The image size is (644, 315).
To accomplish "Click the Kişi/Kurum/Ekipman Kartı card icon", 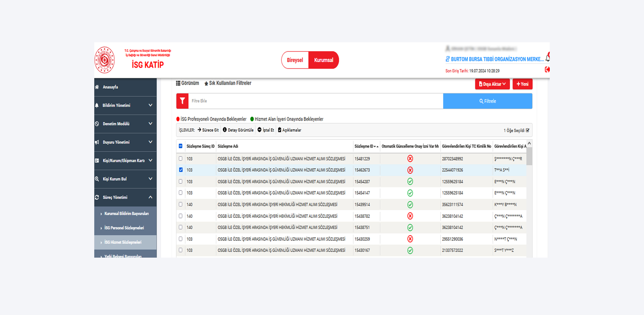I will [x=97, y=160].
